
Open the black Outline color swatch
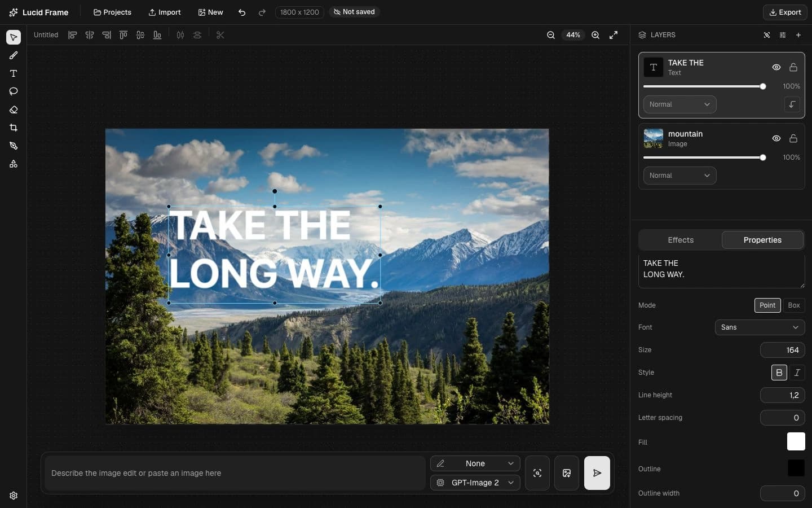[x=796, y=468]
